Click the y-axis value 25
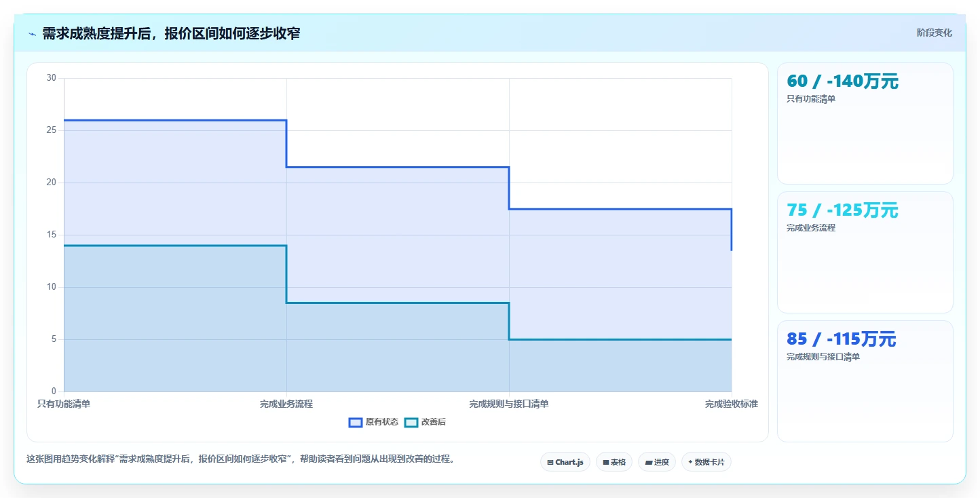This screenshot has width=980, height=498. 52,130
